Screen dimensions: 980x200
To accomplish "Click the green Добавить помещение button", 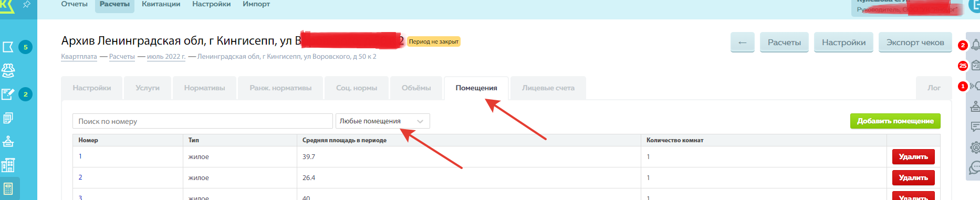I will click(895, 121).
